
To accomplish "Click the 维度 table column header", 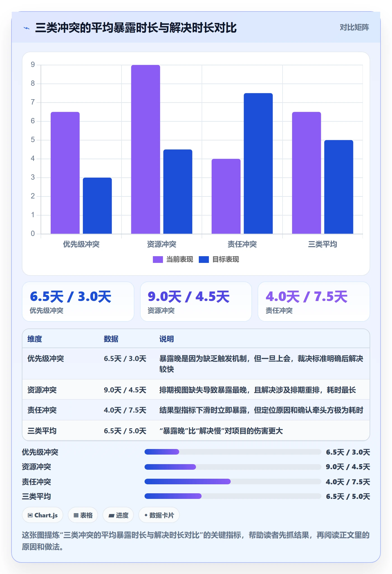I will tap(35, 339).
